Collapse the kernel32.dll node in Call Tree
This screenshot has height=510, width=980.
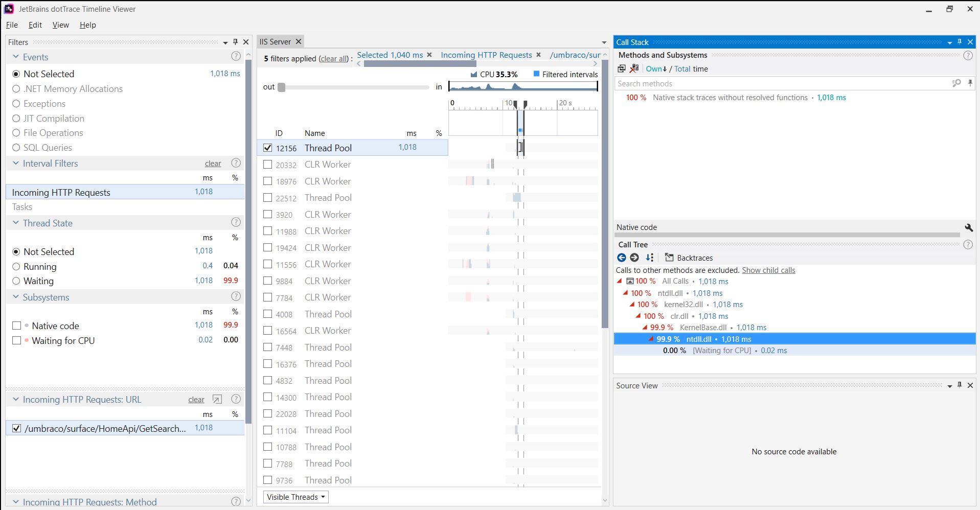pyautogui.click(x=632, y=305)
